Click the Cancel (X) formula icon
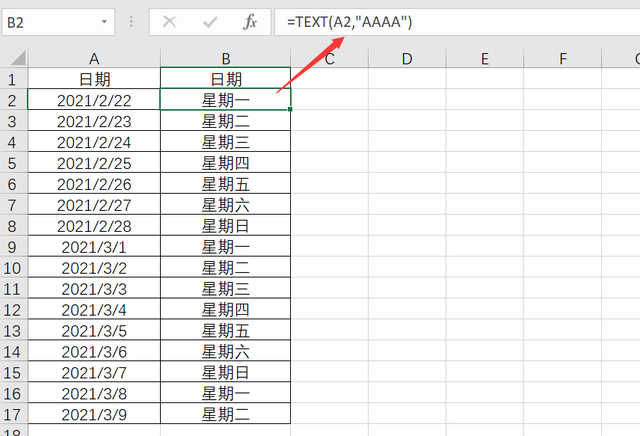This screenshot has width=640, height=436. pos(169,22)
